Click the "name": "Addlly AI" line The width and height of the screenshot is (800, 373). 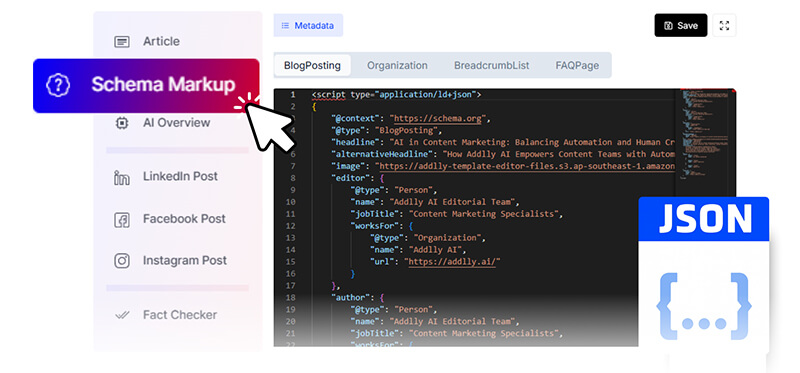[x=418, y=250]
